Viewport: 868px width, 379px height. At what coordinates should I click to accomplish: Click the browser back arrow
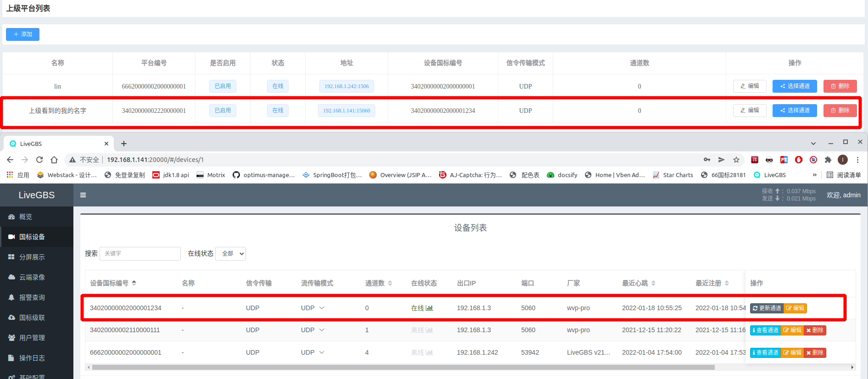(10, 160)
